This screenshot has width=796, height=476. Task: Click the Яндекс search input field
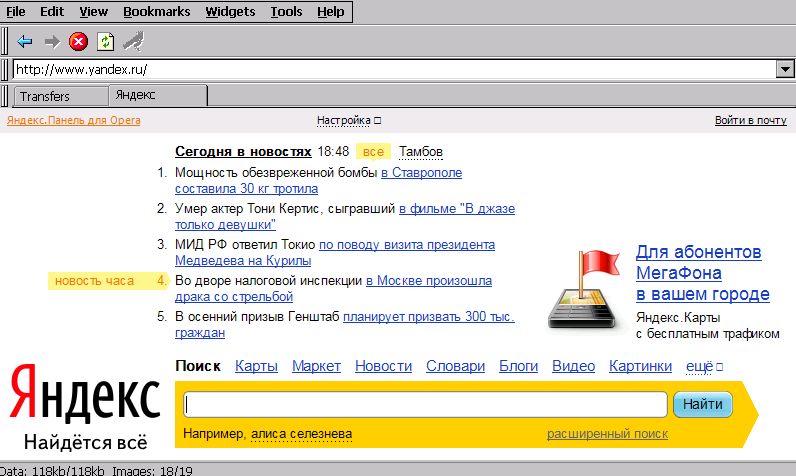pyautogui.click(x=426, y=405)
